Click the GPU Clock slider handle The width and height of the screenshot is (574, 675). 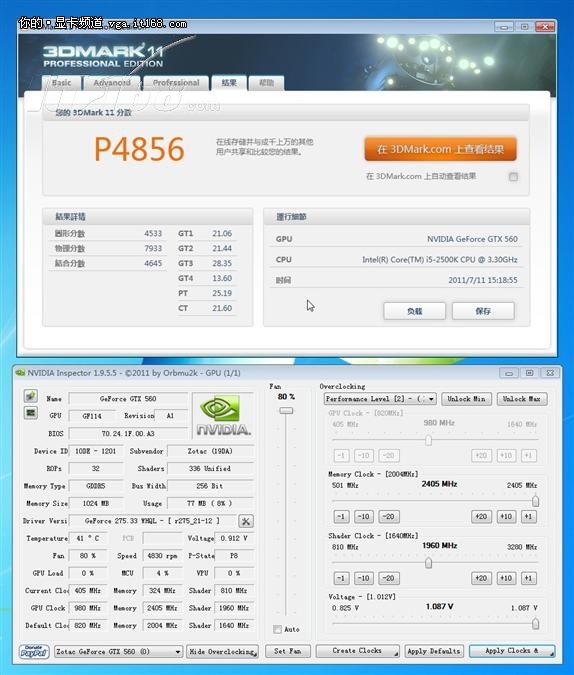[428, 440]
